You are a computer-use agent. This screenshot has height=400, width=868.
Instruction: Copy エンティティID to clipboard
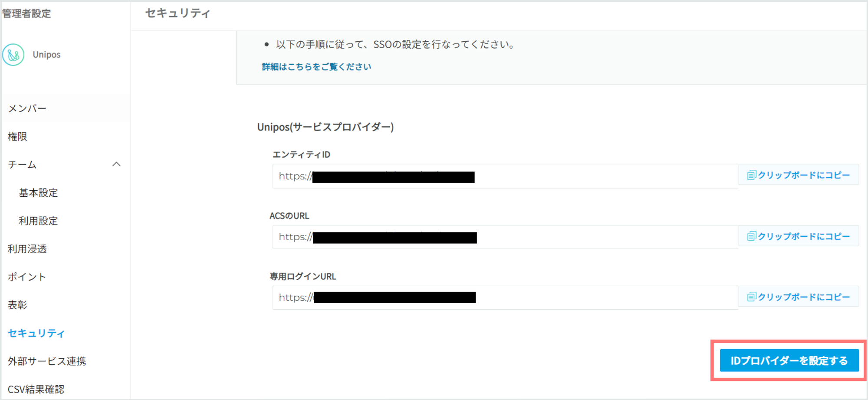(799, 175)
